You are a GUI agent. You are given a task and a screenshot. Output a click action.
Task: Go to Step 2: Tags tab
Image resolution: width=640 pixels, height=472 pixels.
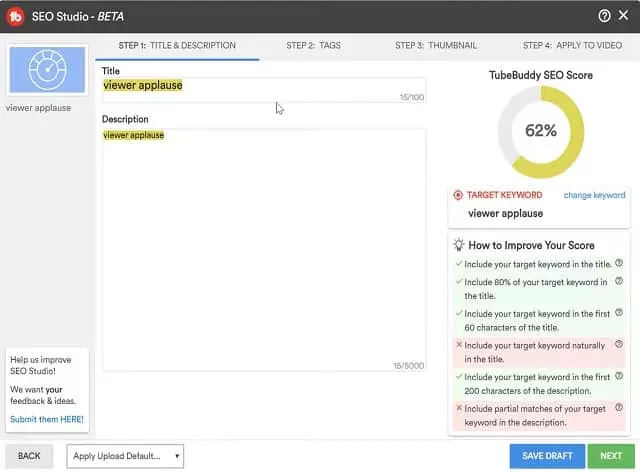(x=313, y=45)
